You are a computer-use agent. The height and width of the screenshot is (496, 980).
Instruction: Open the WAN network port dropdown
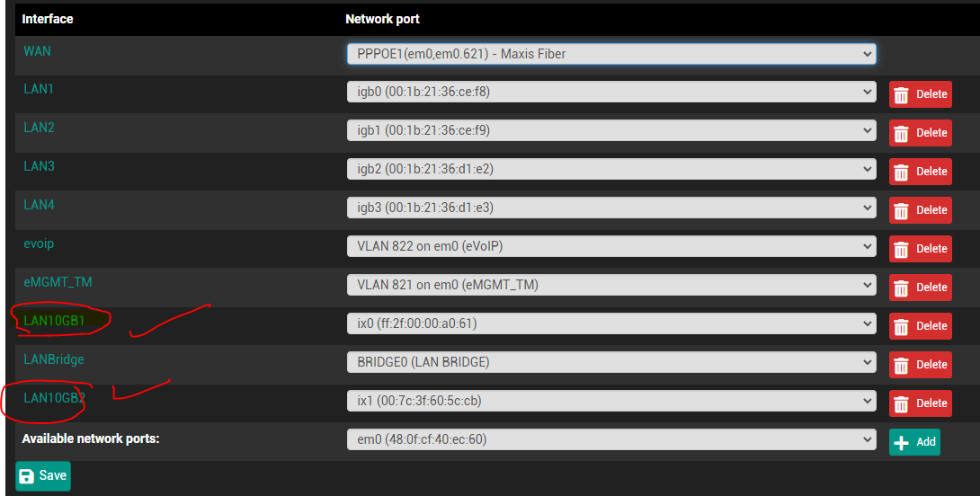coord(611,54)
